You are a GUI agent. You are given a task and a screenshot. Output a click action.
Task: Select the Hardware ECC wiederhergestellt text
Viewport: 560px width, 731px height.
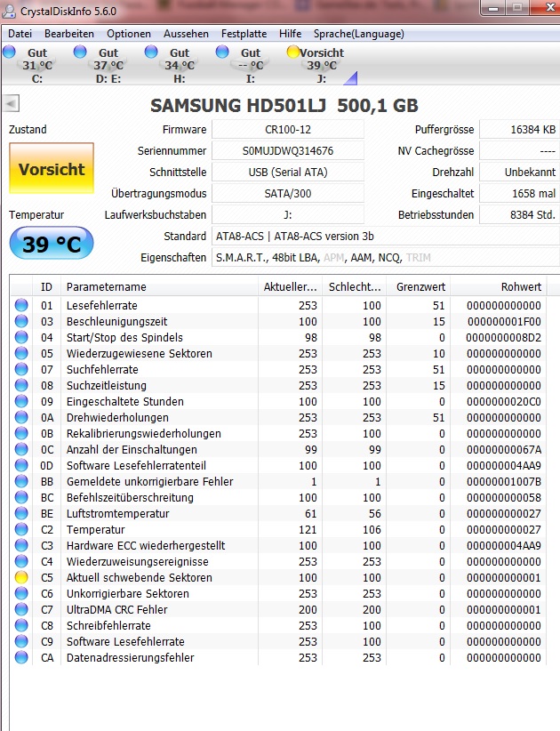(146, 545)
